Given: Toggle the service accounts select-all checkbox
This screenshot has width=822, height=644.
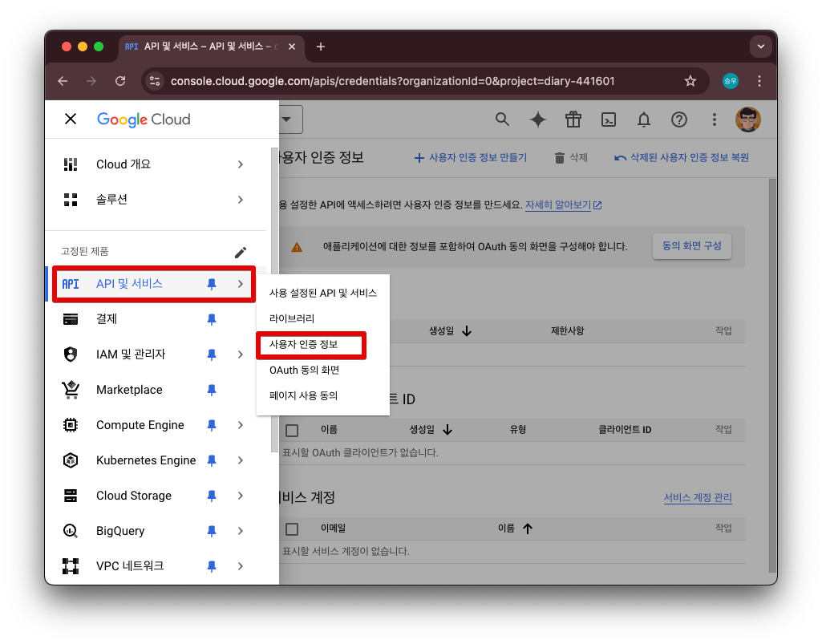Looking at the screenshot, I should click(292, 529).
